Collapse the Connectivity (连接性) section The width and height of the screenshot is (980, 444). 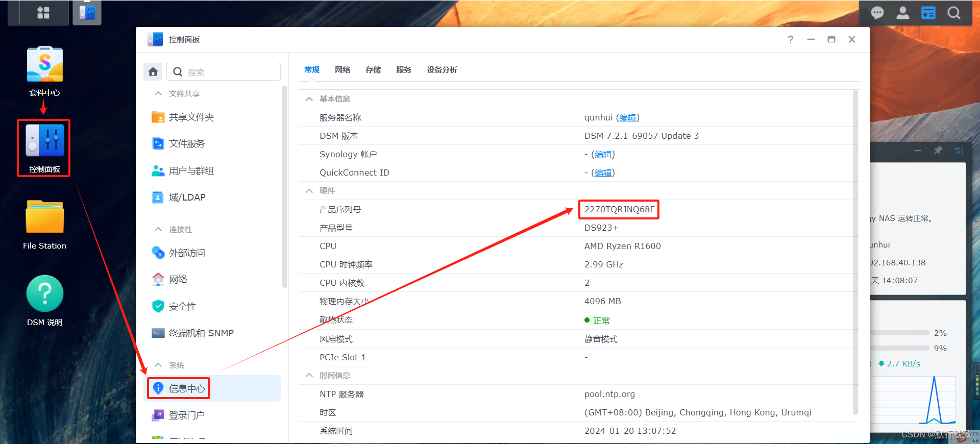(158, 230)
